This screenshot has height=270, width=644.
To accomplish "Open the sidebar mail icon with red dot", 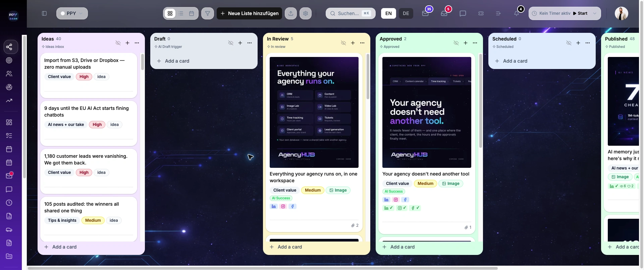I will click(x=9, y=176).
